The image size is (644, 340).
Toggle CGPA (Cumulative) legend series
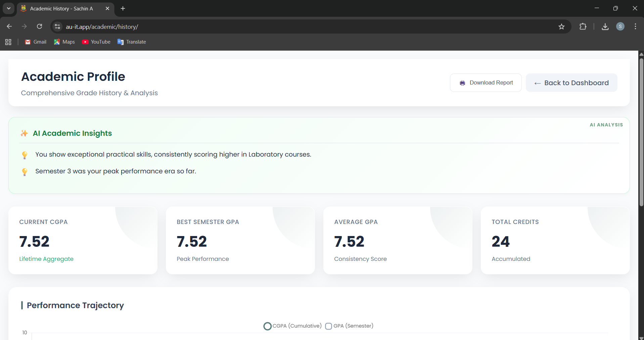(292, 326)
